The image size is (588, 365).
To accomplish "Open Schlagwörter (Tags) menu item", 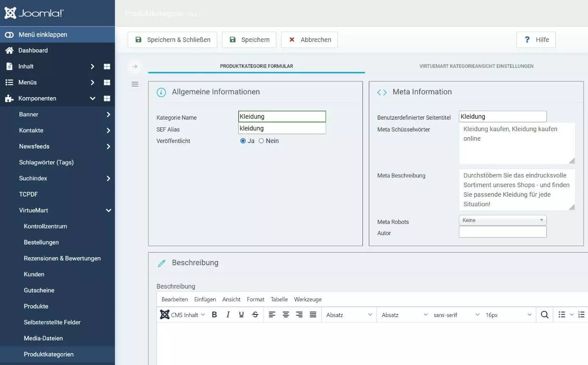I will [x=46, y=163].
